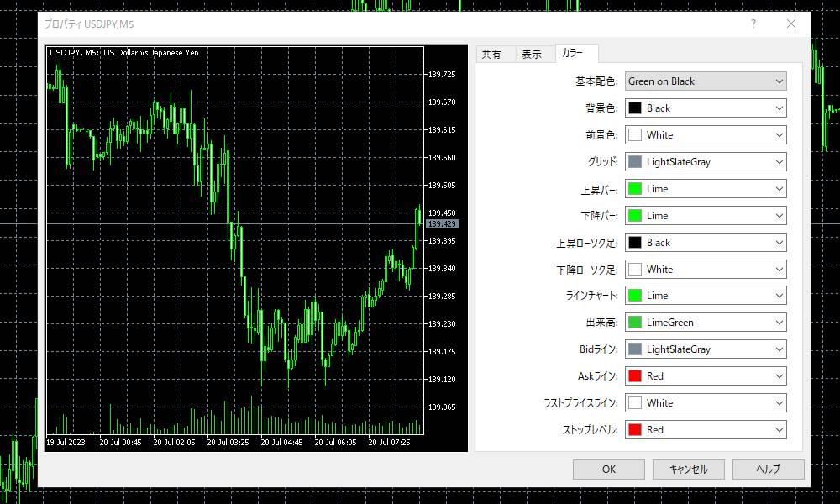This screenshot has width=840, height=504.
Task: Open the 下降バー color dropdown arrow
Action: click(x=780, y=216)
